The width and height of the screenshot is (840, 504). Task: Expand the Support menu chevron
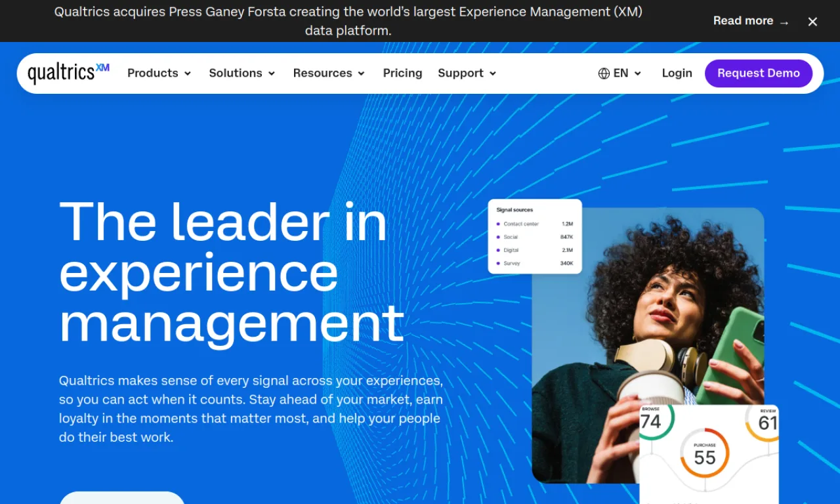coord(493,73)
